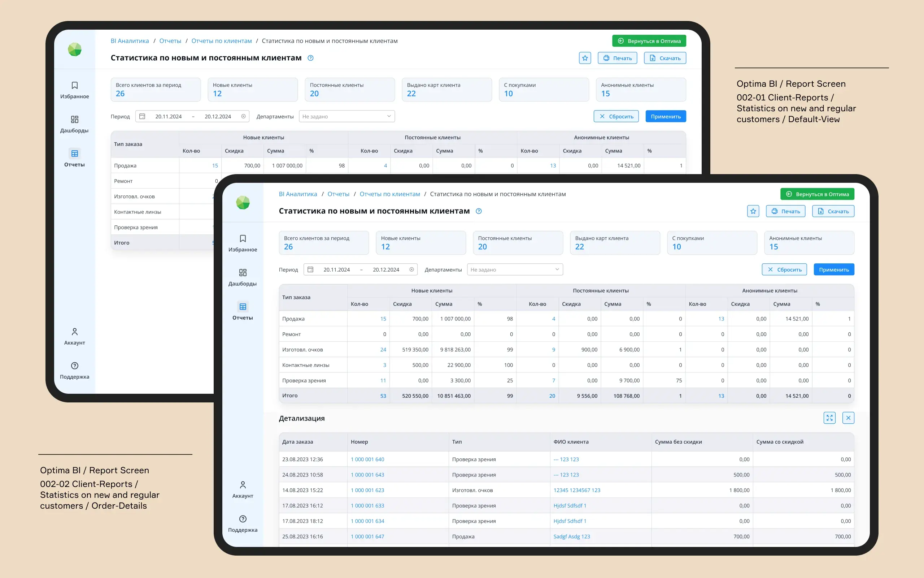
Task: Clear the date range in the back window
Action: tap(243, 116)
